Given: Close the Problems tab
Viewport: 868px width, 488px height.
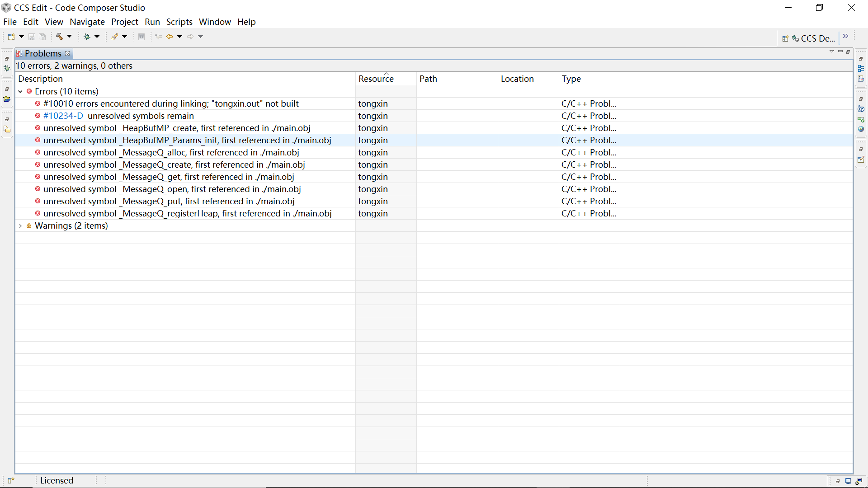Looking at the screenshot, I should pyautogui.click(x=67, y=53).
